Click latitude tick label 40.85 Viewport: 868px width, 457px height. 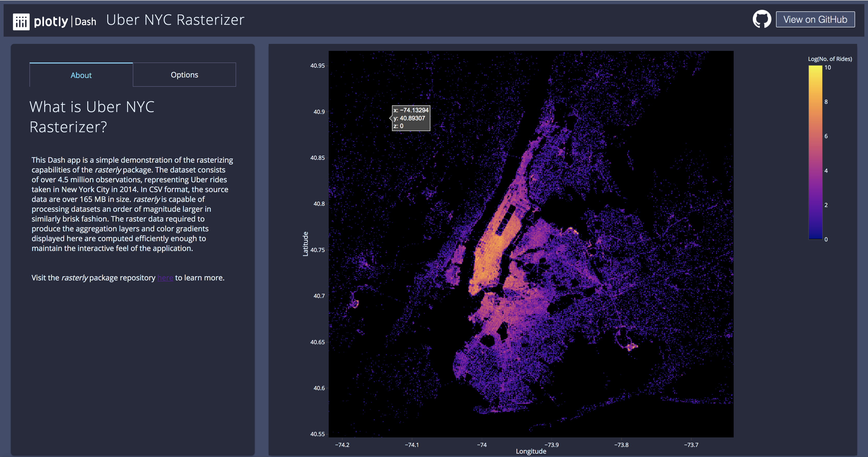(317, 157)
